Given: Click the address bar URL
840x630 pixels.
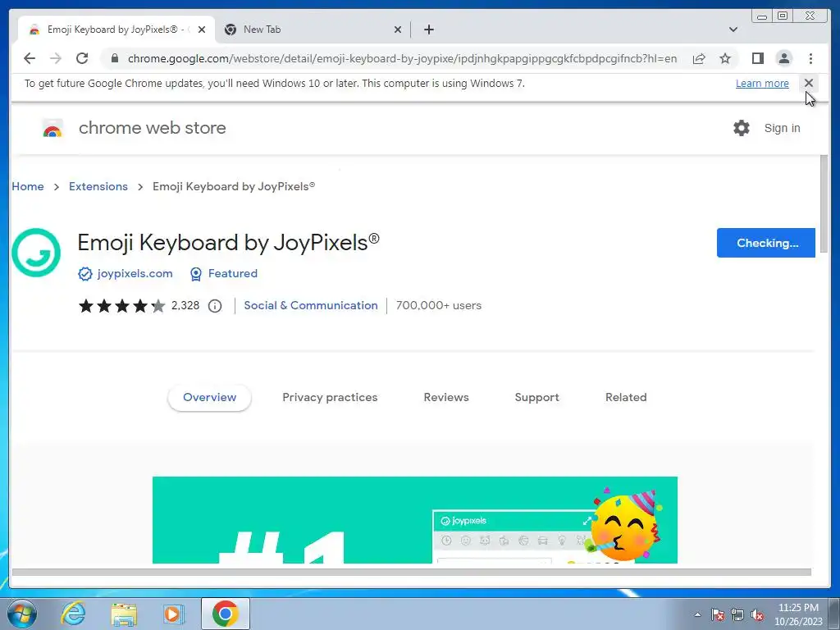Looking at the screenshot, I should (402, 58).
